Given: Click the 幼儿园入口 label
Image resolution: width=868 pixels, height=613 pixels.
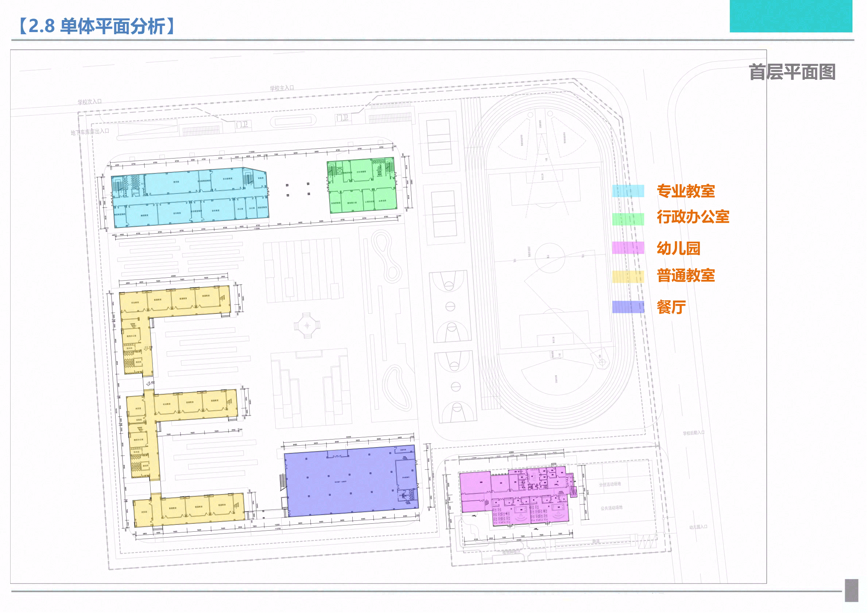Looking at the screenshot, I should tap(698, 527).
